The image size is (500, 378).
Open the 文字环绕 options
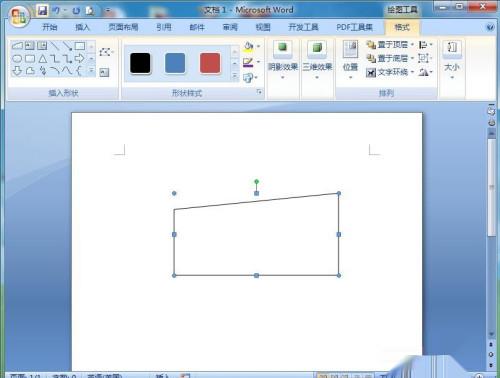pyautogui.click(x=390, y=72)
